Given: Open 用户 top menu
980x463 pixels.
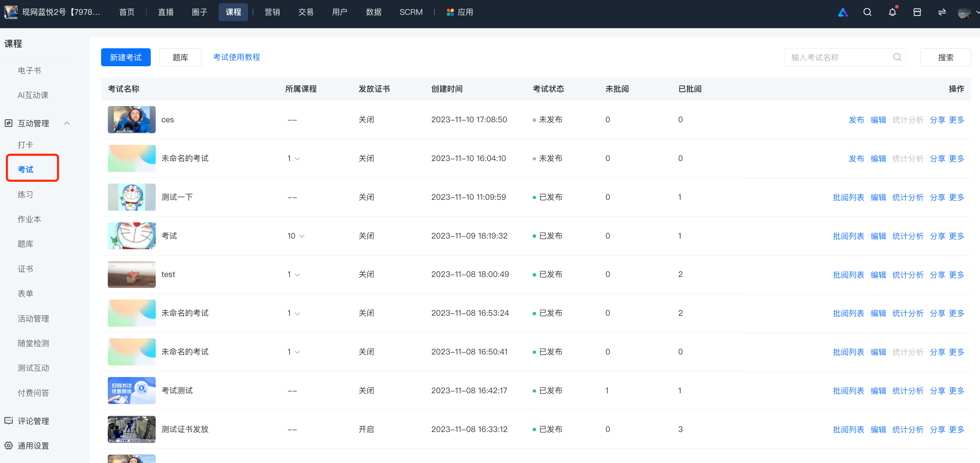Looking at the screenshot, I should (x=339, y=12).
